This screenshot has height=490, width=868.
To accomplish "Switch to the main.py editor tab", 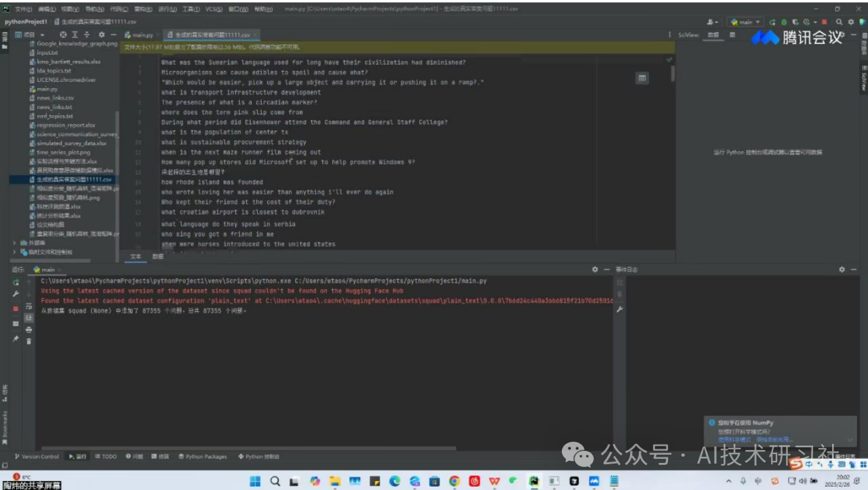I will (139, 35).
